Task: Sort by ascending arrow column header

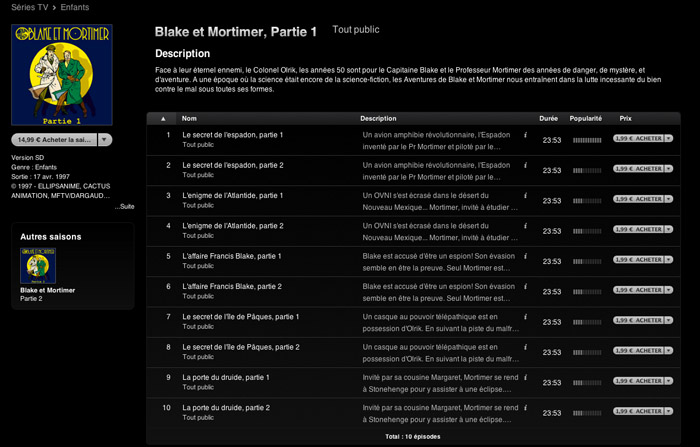Action: [163, 119]
